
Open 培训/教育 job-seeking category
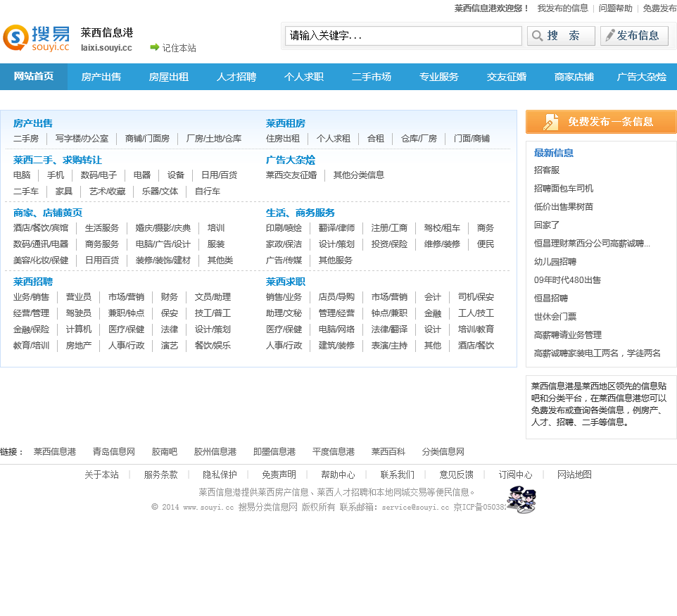[x=476, y=329]
